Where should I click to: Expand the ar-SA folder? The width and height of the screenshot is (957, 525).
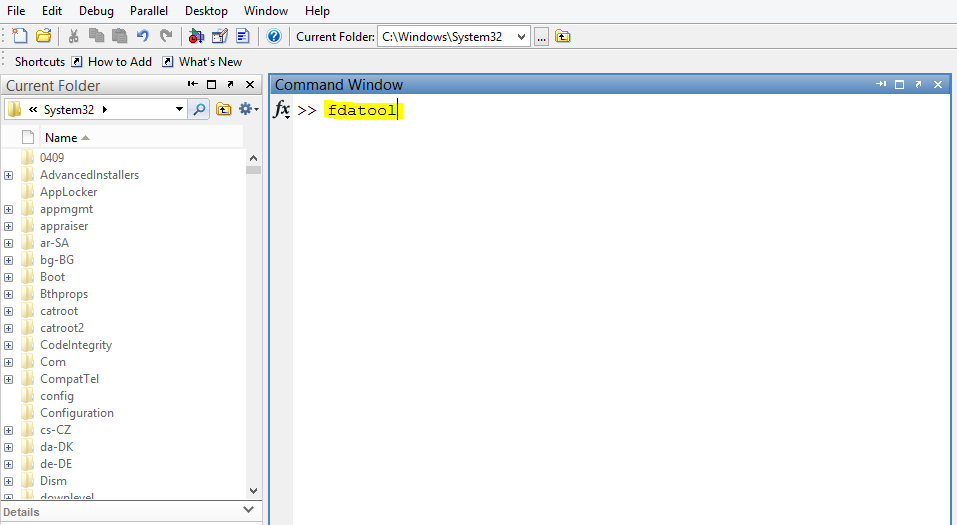click(9, 244)
